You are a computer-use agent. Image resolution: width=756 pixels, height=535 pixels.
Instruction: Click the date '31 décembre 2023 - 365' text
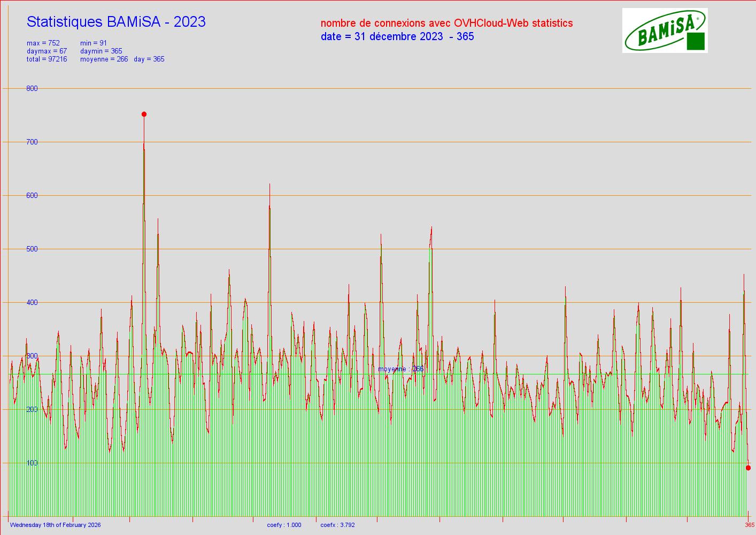(397, 36)
